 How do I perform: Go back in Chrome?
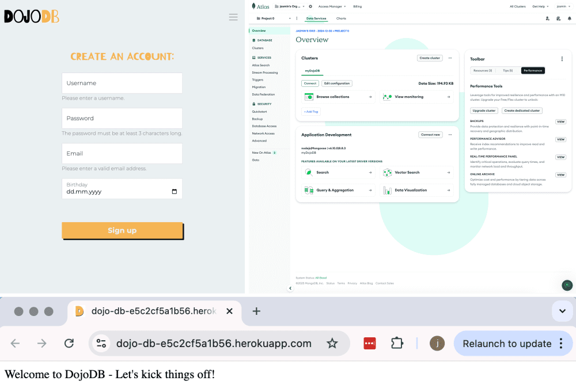15,343
